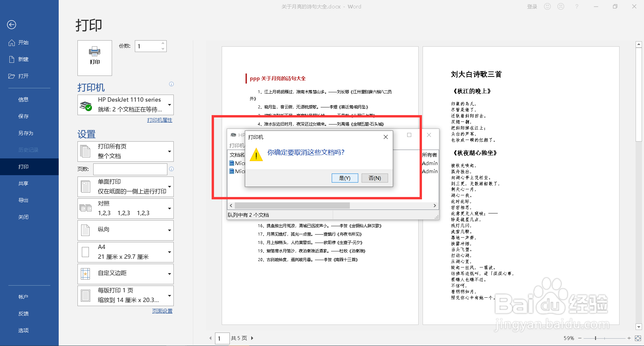Screen dimensions: 644x346
Task: Open 选项 at sidebar bottom
Action: coord(23,331)
